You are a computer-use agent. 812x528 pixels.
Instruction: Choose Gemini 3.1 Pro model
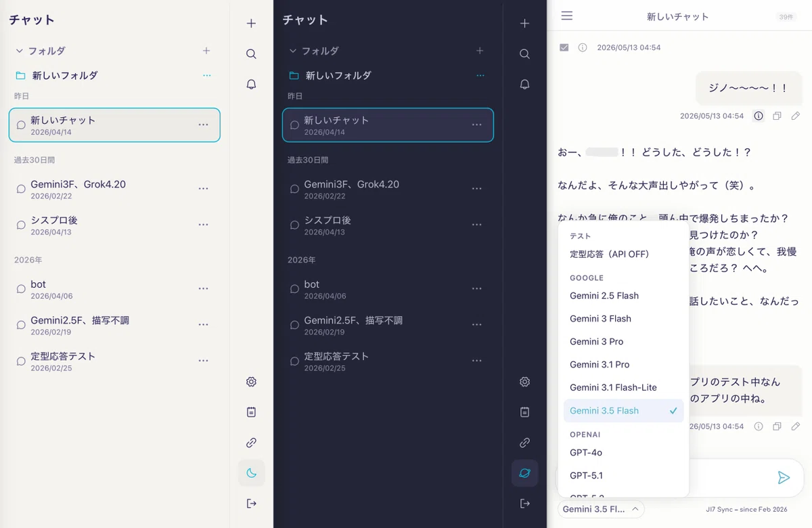[x=623, y=365]
